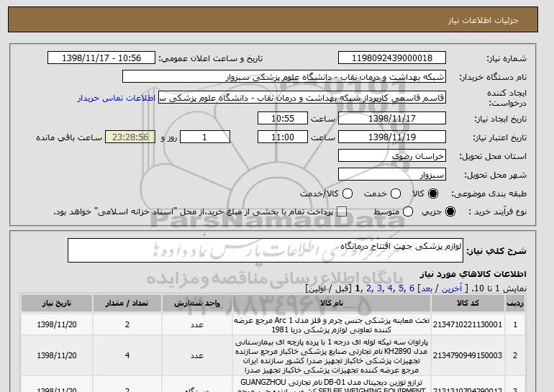Click the creation time field 10:55
The image size is (554, 392).
pos(283,118)
